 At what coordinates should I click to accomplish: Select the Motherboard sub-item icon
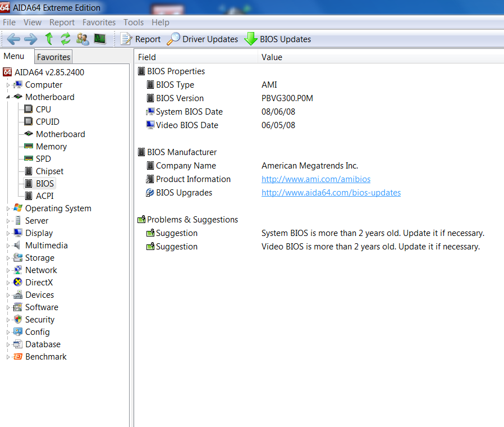(x=29, y=134)
